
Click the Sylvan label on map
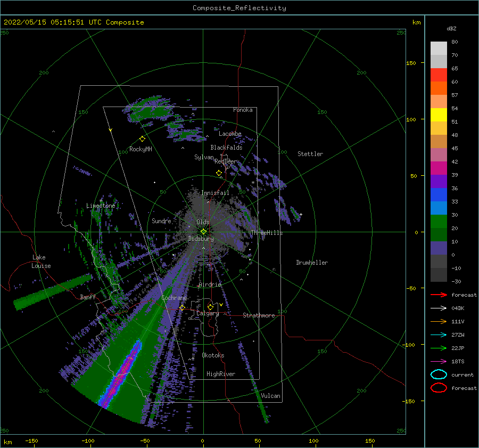(204, 157)
